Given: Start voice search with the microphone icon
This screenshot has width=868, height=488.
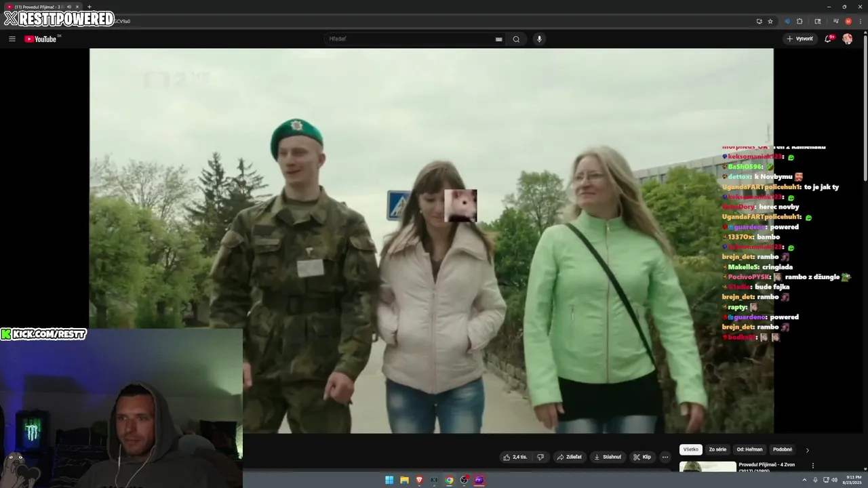Looking at the screenshot, I should tap(539, 39).
